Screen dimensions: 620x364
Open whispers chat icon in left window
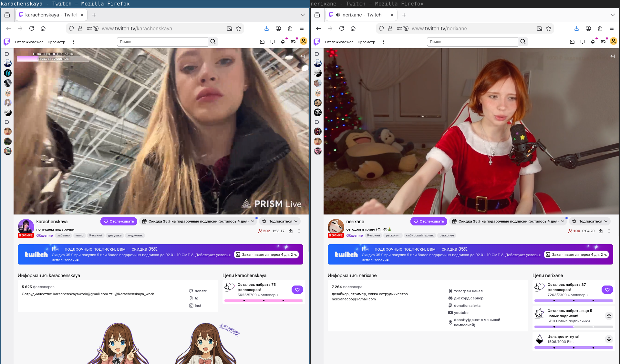coord(273,42)
